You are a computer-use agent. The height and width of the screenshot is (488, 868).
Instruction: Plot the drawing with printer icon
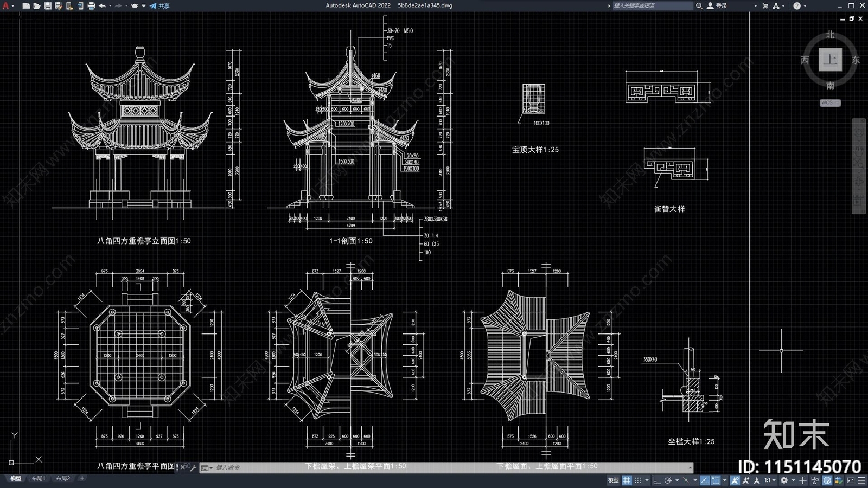click(x=91, y=6)
